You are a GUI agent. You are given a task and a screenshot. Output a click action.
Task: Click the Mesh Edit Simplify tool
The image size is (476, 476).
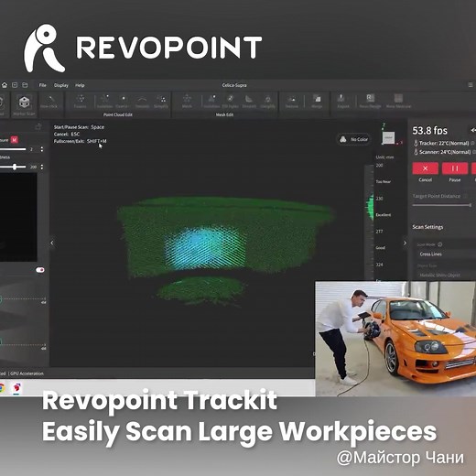coord(267,102)
